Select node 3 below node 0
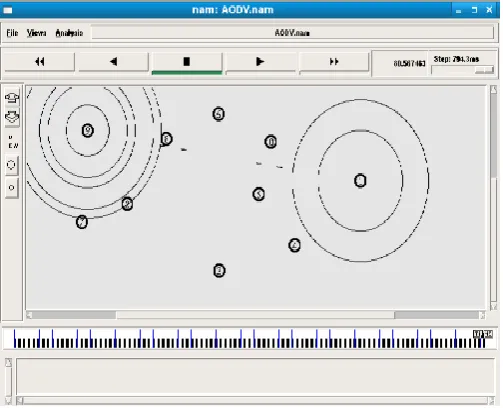The height and width of the screenshot is (408, 503). pyautogui.click(x=259, y=194)
